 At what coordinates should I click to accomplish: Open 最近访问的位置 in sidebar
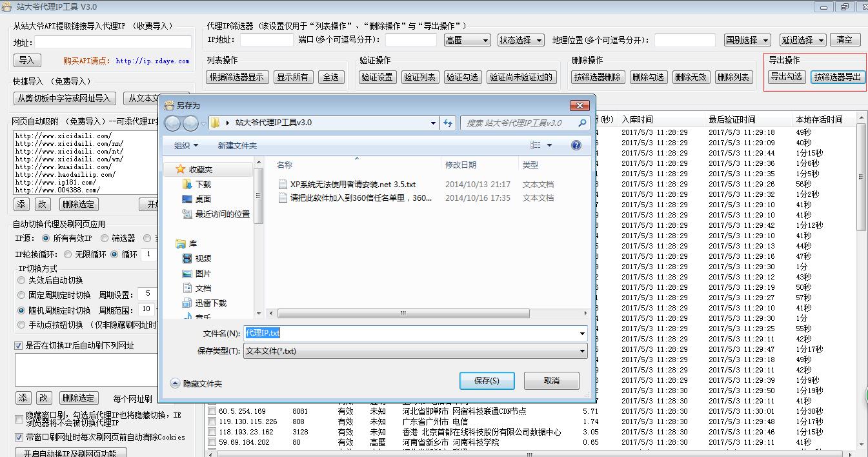(222, 214)
